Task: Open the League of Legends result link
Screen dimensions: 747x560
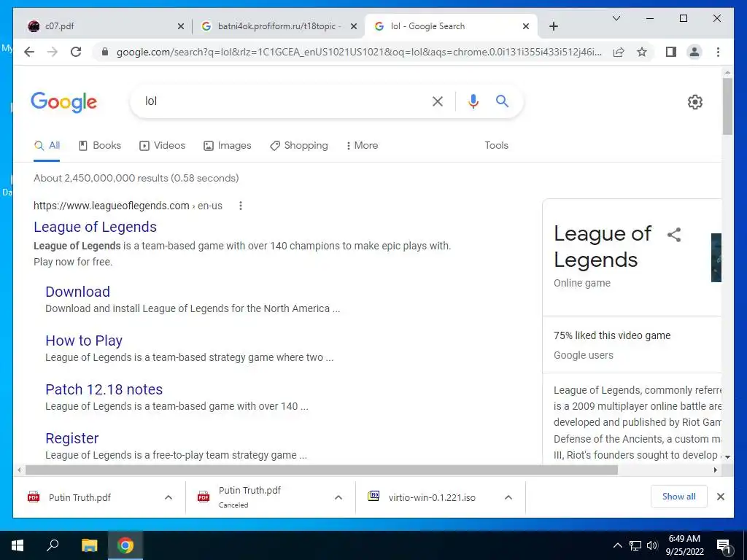Action: tap(96, 227)
